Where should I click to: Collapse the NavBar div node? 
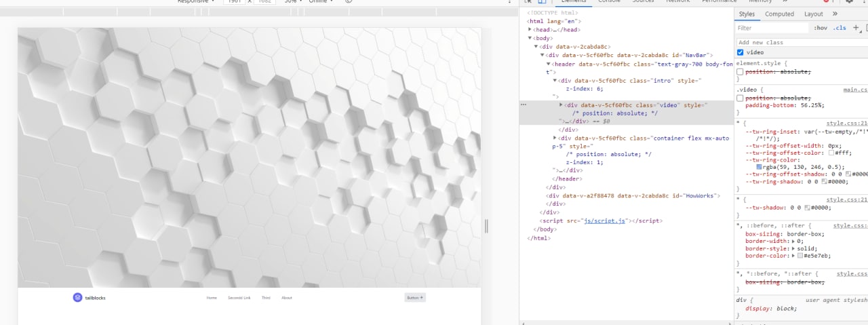coord(542,55)
